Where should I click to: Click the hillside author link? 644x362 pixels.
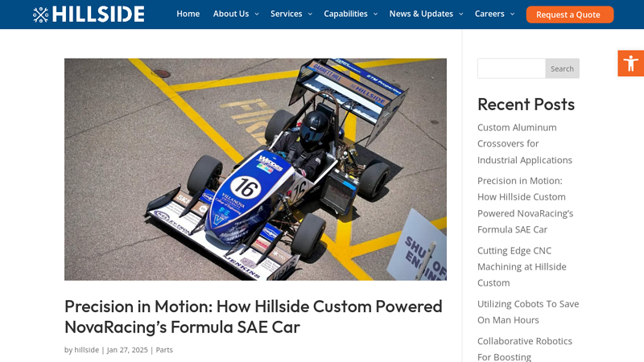(x=86, y=350)
